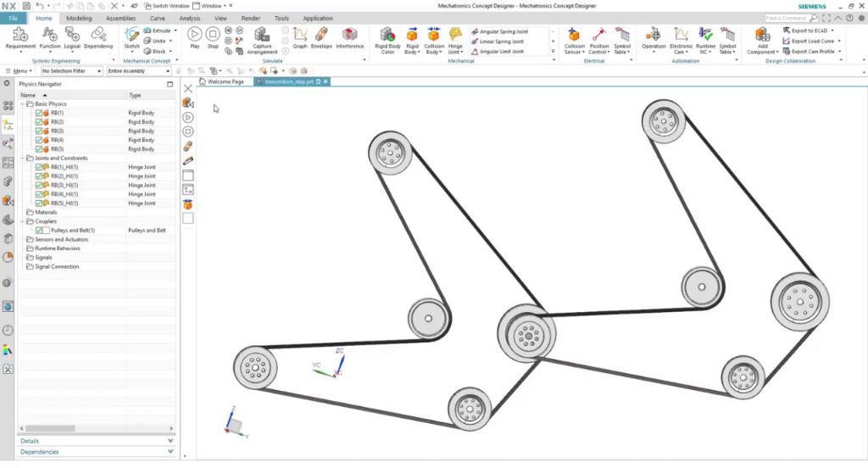Image resolution: width=868 pixels, height=468 pixels.
Task: Switch to the Assemblies tab
Action: (x=120, y=19)
